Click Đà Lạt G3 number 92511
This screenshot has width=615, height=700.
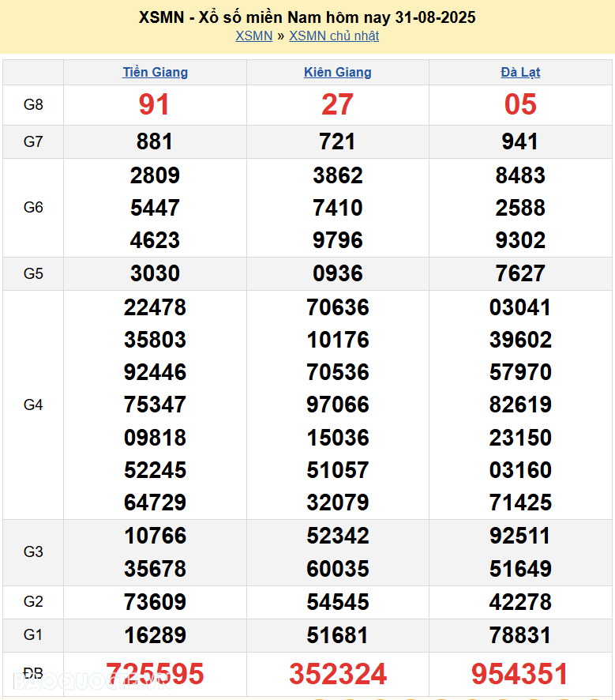[520, 536]
